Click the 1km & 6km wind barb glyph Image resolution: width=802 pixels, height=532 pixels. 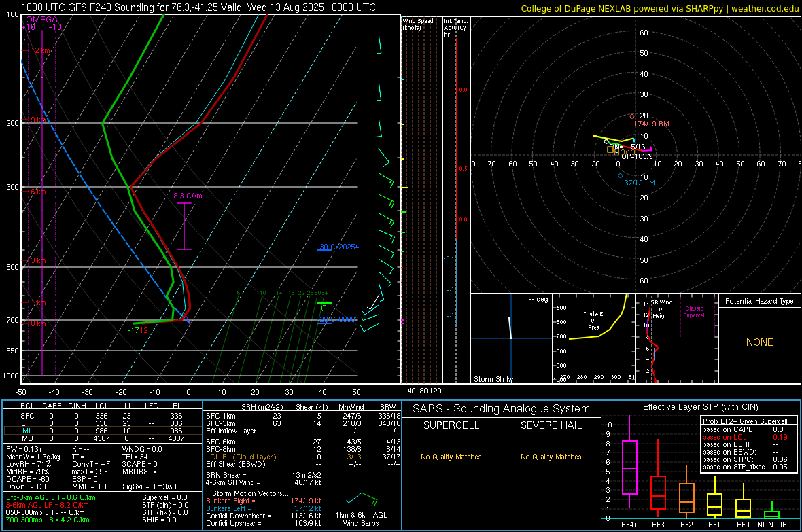click(x=362, y=498)
